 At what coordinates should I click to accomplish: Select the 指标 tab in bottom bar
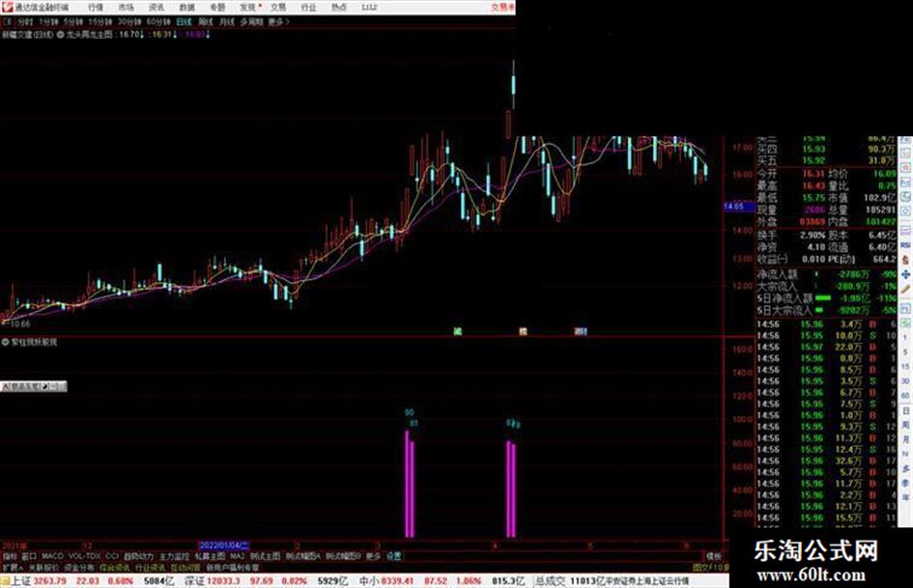pos(10,556)
